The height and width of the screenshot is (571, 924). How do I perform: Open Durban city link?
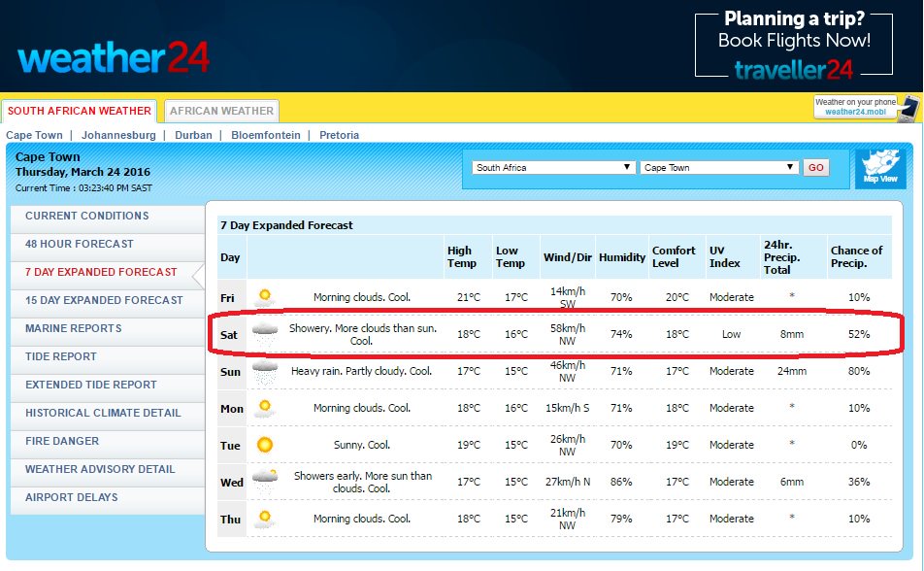pos(193,135)
